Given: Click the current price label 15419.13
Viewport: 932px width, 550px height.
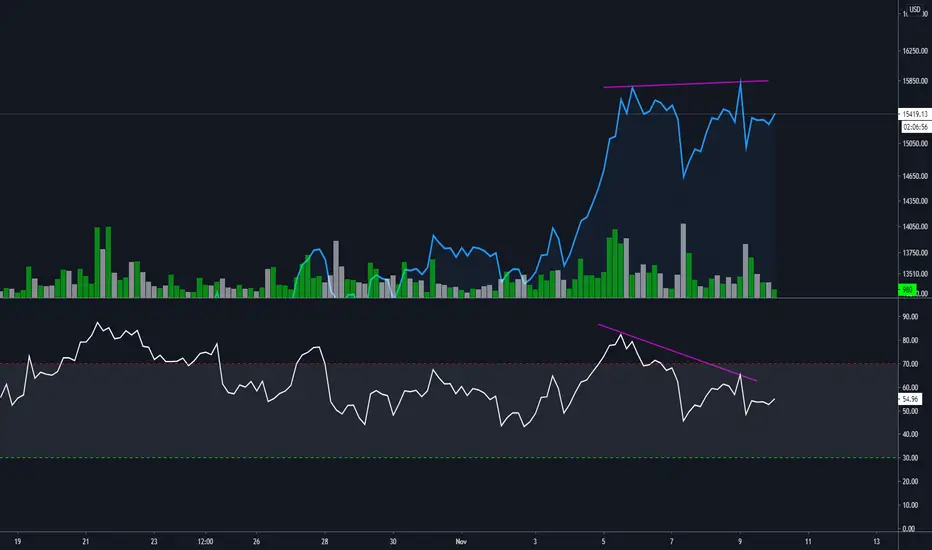Looking at the screenshot, I should (915, 114).
